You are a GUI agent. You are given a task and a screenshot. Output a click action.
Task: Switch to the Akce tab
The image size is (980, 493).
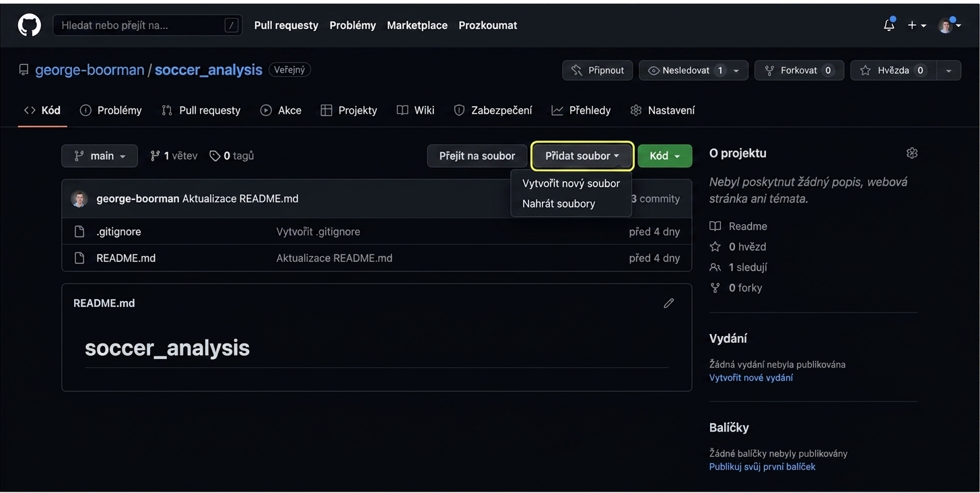pos(281,110)
